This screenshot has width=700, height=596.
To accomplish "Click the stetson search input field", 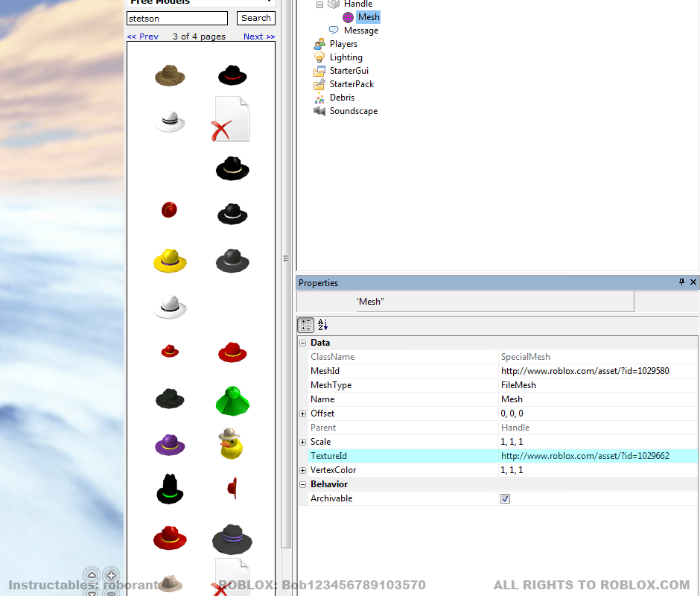I will (x=176, y=18).
